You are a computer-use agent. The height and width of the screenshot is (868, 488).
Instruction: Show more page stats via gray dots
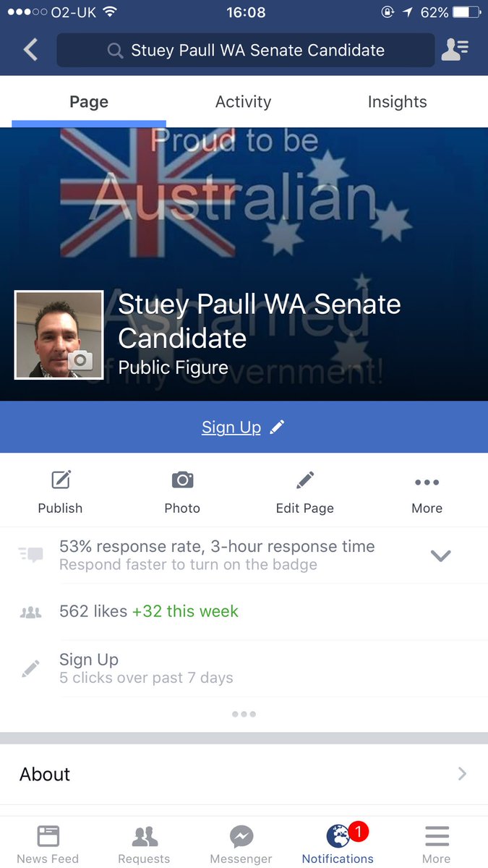tap(244, 714)
